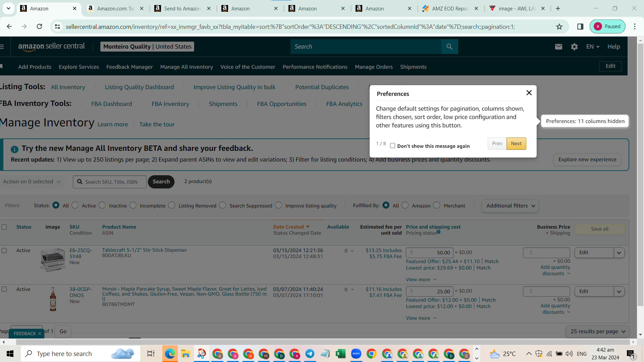644x362 pixels.
Task: Choose the Incomplete status filter radio
Action: click(x=133, y=205)
